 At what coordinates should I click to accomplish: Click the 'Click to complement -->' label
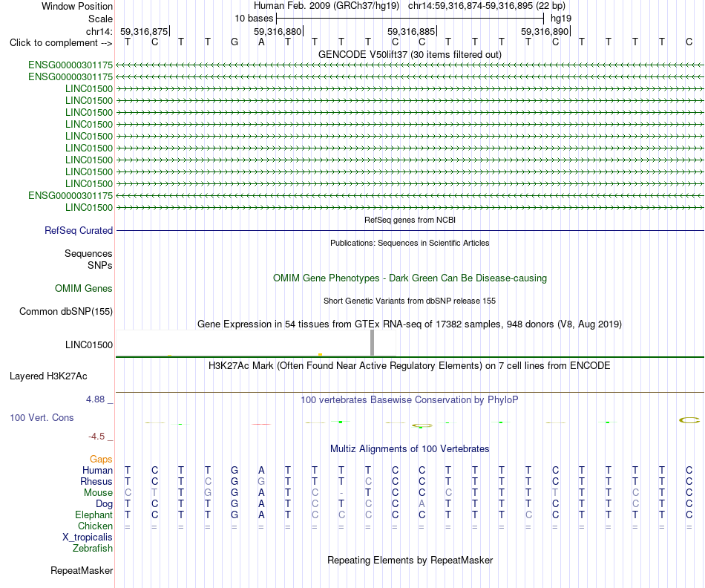(x=61, y=43)
